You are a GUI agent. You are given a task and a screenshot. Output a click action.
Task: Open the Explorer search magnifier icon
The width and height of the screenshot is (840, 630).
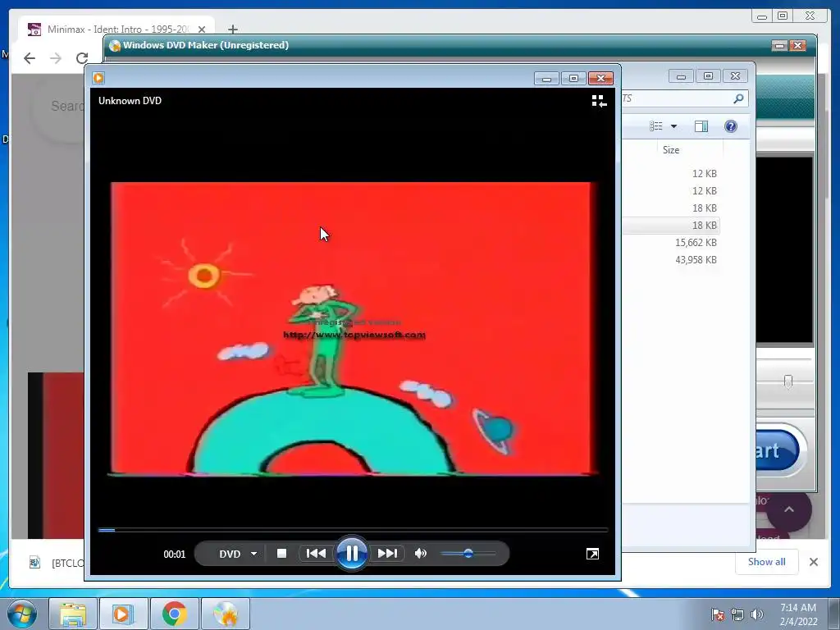point(738,98)
